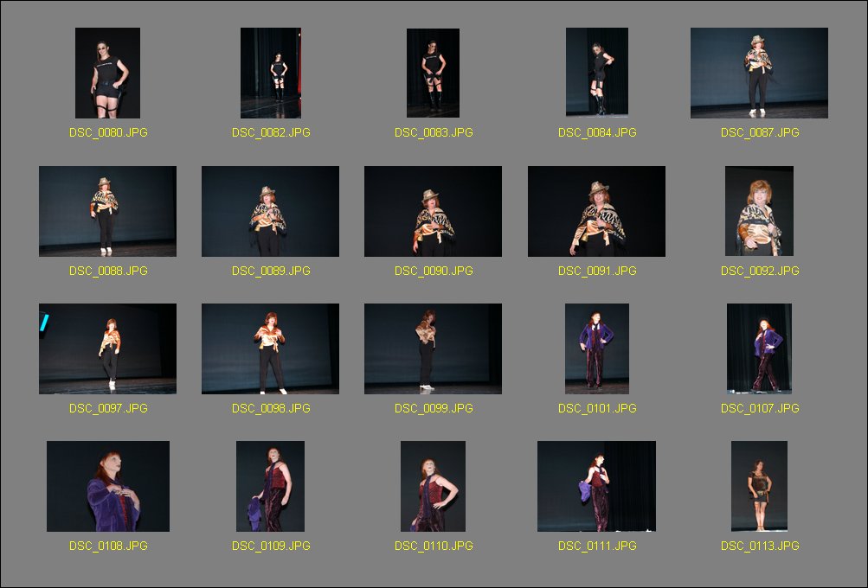Open the DSC_0107.JPG thumbnail
The height and width of the screenshot is (588, 868).
pyautogui.click(x=759, y=348)
